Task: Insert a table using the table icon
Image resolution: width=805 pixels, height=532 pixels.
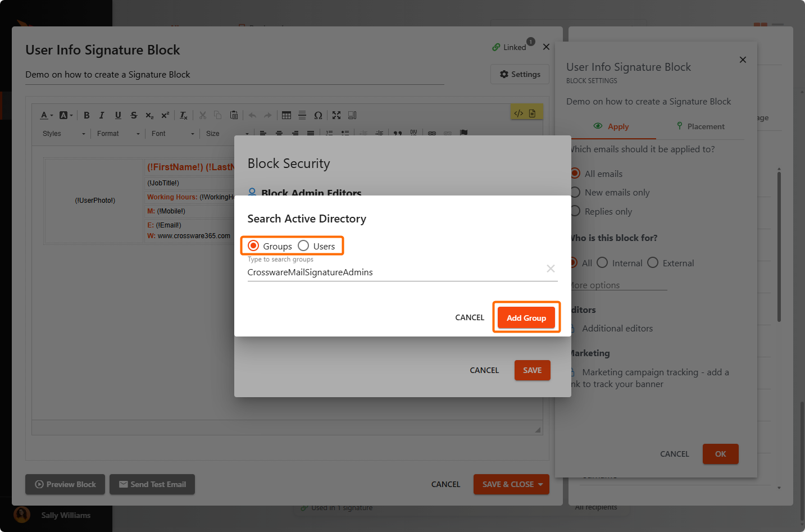Action: [286, 115]
